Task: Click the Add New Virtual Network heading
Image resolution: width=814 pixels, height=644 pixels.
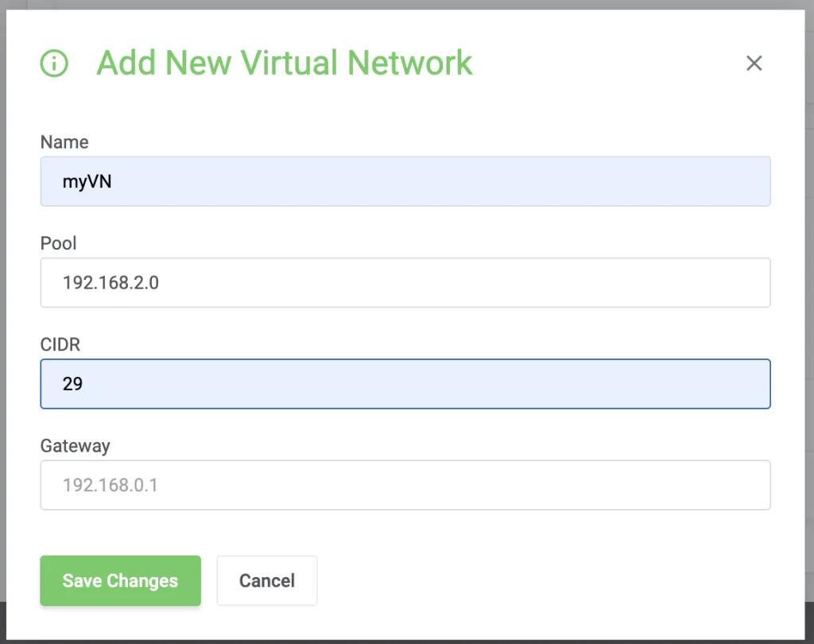Action: [x=285, y=63]
